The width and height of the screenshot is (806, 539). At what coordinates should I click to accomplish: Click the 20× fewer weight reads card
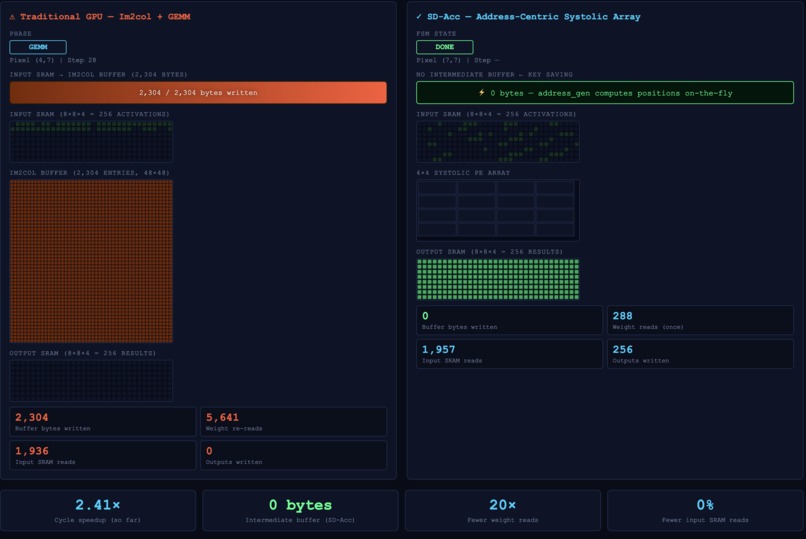[503, 510]
